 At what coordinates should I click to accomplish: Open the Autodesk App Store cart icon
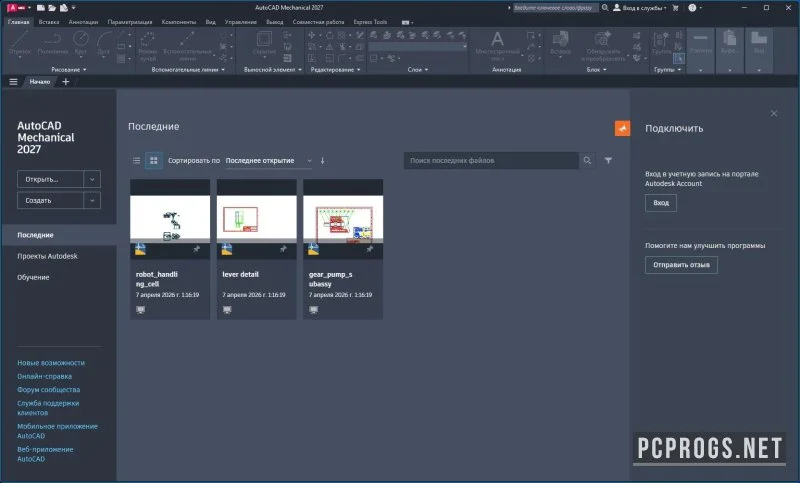pyautogui.click(x=676, y=8)
